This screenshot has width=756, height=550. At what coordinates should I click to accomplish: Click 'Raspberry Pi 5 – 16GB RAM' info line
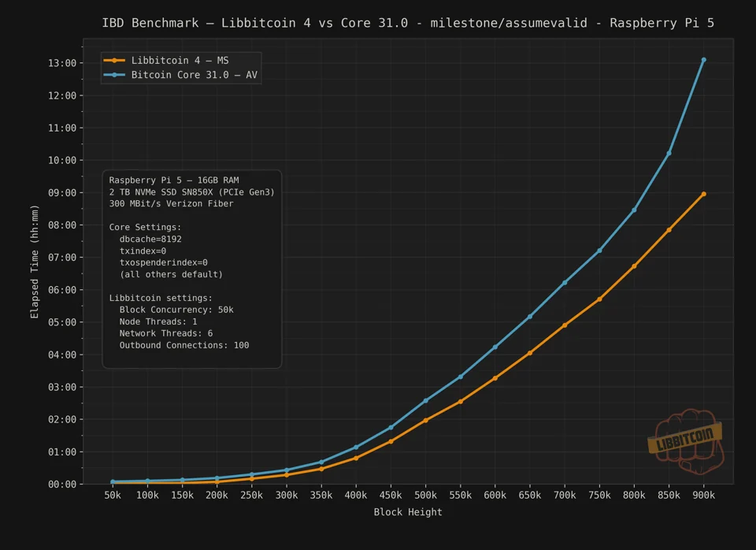point(174,180)
